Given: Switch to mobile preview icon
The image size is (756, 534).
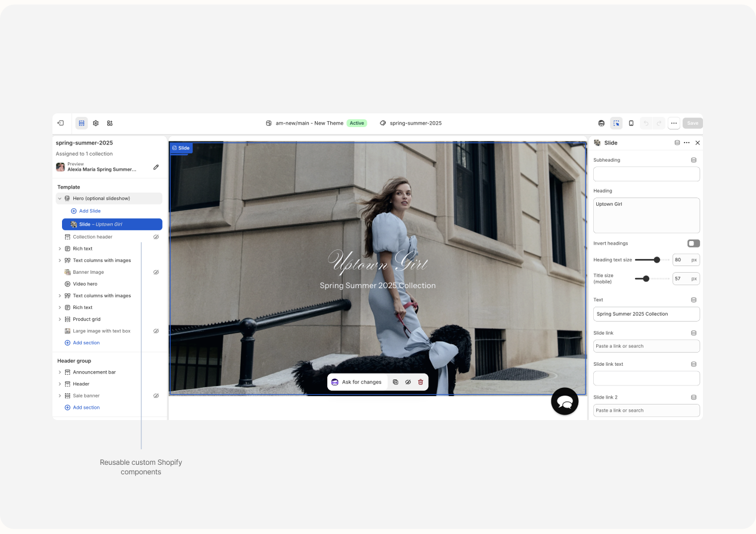Looking at the screenshot, I should coord(631,123).
